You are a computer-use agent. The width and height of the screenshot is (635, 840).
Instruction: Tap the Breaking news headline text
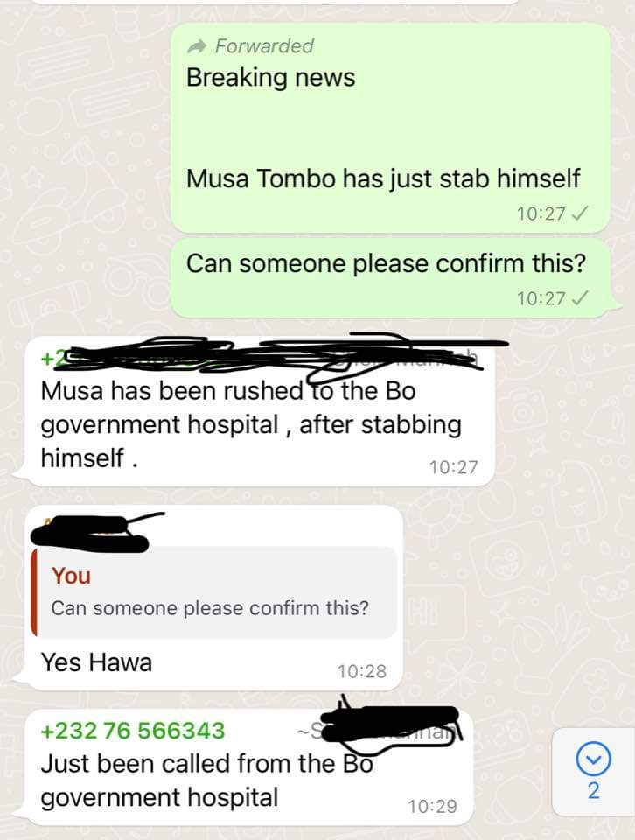[270, 77]
